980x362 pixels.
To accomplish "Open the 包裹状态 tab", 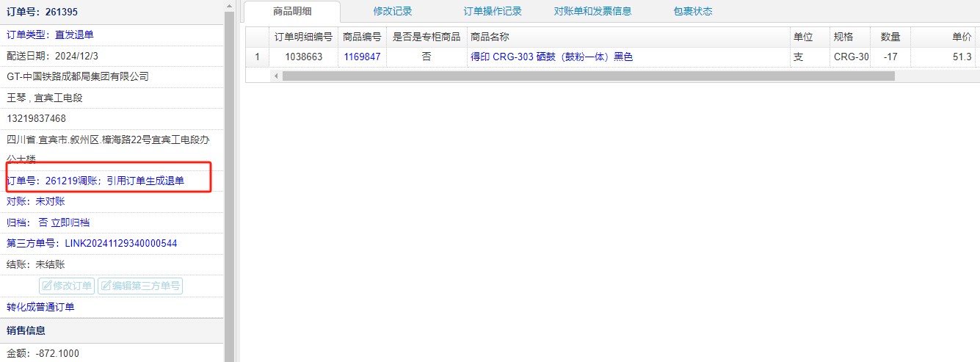I will pyautogui.click(x=693, y=11).
